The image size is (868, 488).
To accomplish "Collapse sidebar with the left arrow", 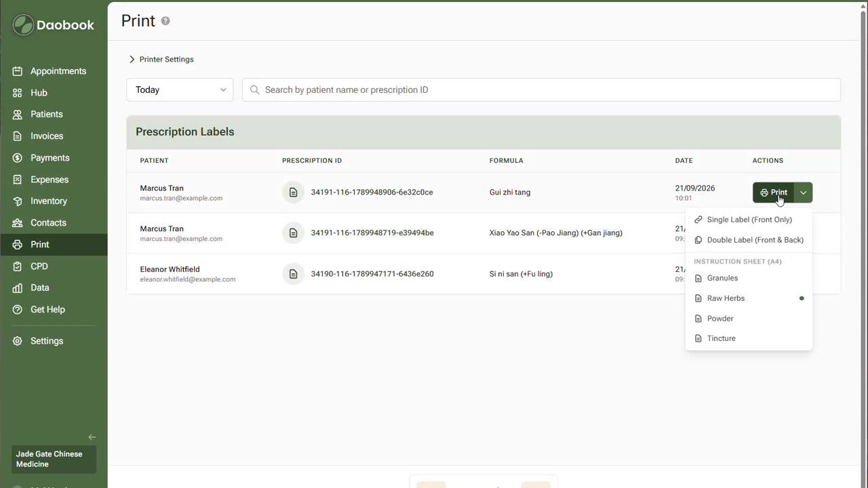I will [92, 437].
